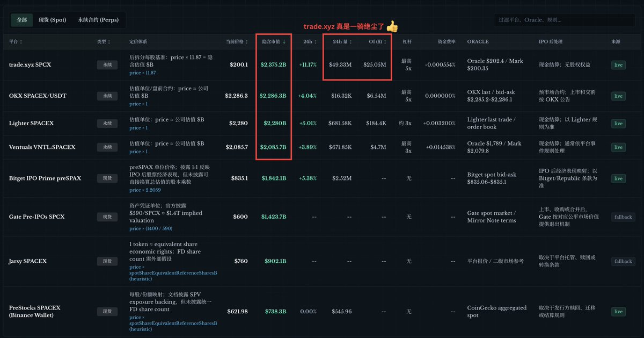The height and width of the screenshot is (338, 644).
Task: Select PreStocks SPACEX (Binance Wallet) name
Action: pos(35,311)
